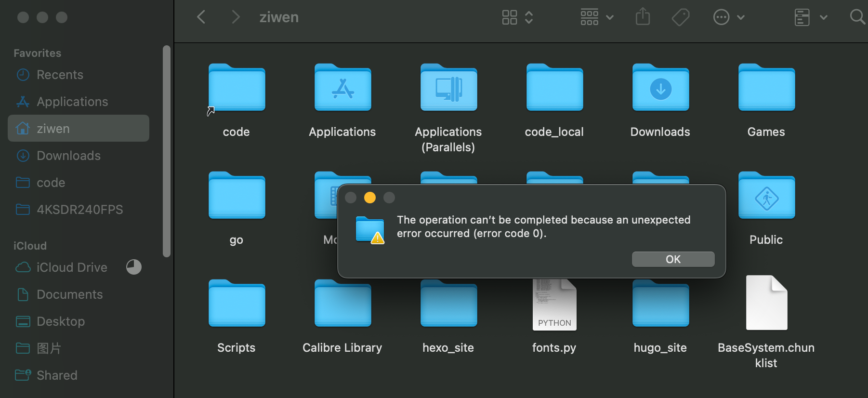Click the iCloud Drive storage progress indicator
The height and width of the screenshot is (398, 868).
pos(134,267)
